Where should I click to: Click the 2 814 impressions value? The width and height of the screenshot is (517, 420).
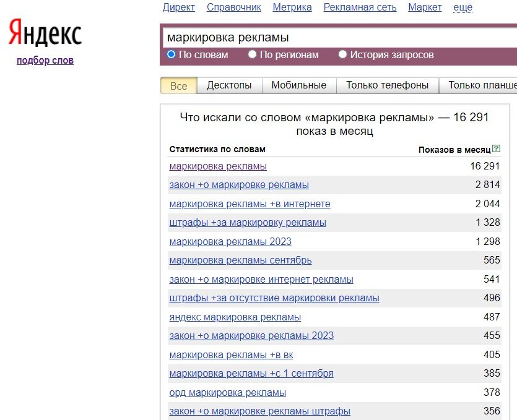click(x=488, y=184)
